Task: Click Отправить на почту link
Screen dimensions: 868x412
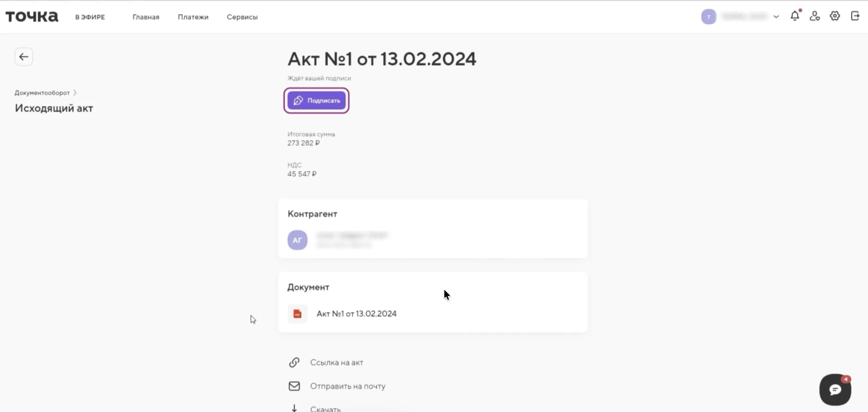Action: tap(347, 386)
